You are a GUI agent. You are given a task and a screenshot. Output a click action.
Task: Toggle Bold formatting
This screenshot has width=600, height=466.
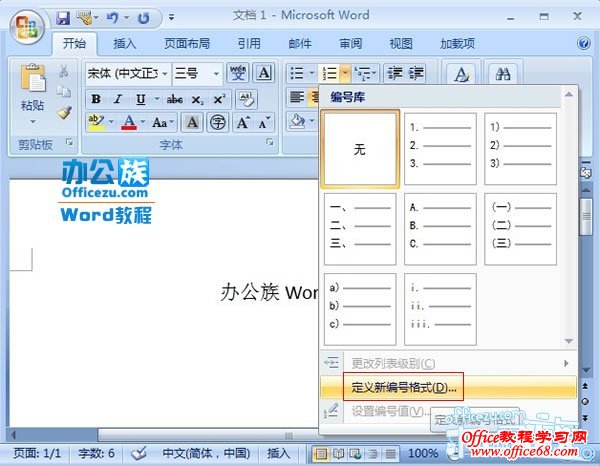(x=96, y=99)
